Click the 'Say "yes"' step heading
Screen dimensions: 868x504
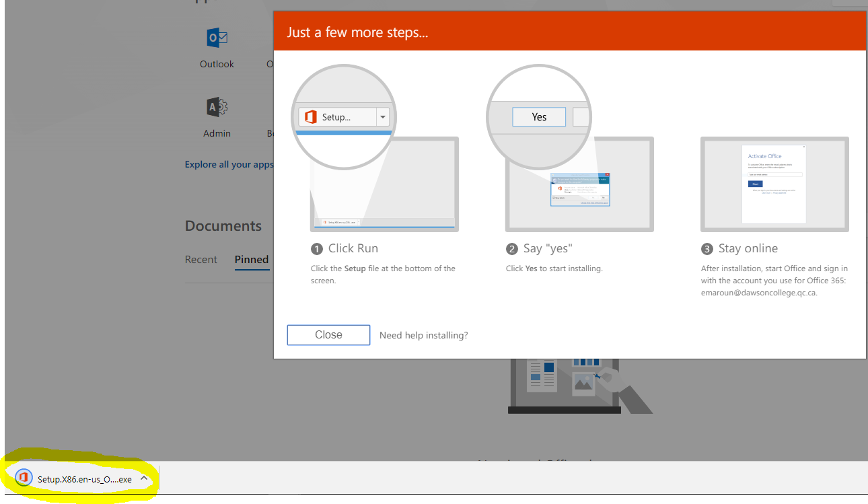(548, 248)
